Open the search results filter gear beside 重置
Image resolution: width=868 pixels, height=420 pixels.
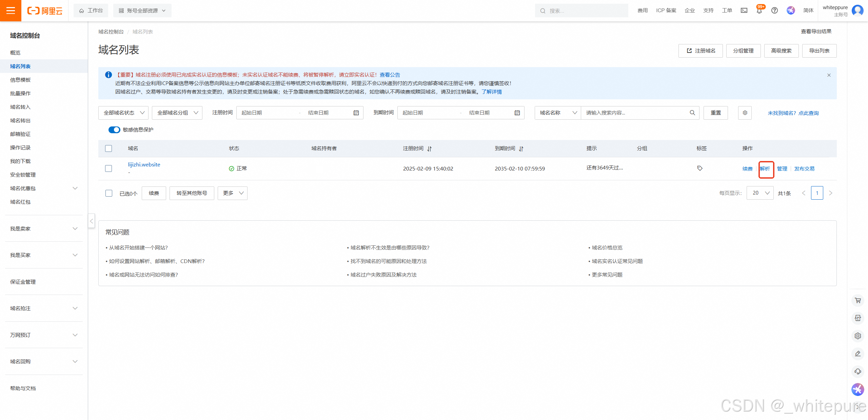745,113
